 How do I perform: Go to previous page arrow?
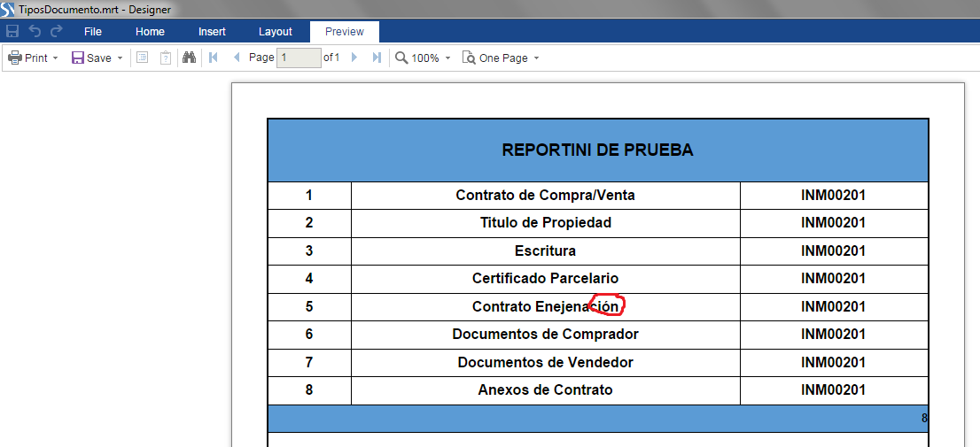click(237, 58)
